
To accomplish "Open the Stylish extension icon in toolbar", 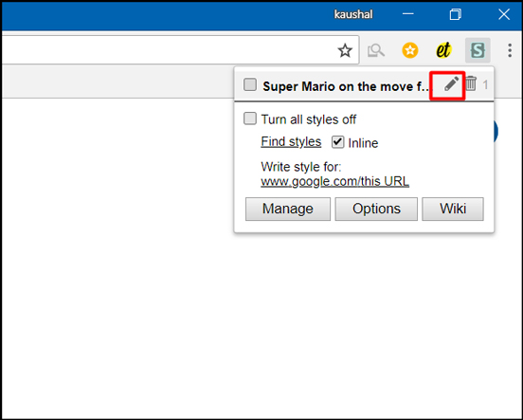I will 478,50.
